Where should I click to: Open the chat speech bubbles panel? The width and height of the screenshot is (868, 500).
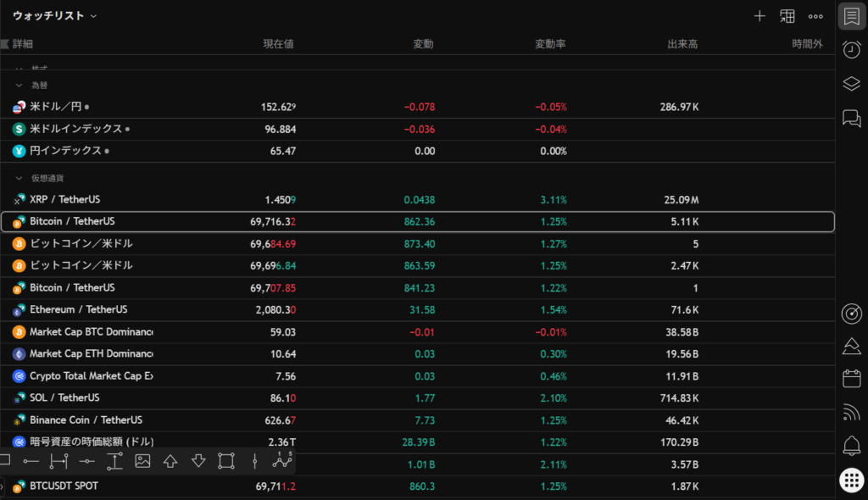tap(852, 118)
